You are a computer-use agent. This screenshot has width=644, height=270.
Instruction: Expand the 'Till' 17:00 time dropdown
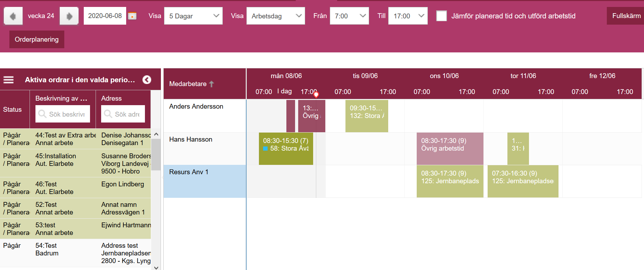[x=408, y=16]
